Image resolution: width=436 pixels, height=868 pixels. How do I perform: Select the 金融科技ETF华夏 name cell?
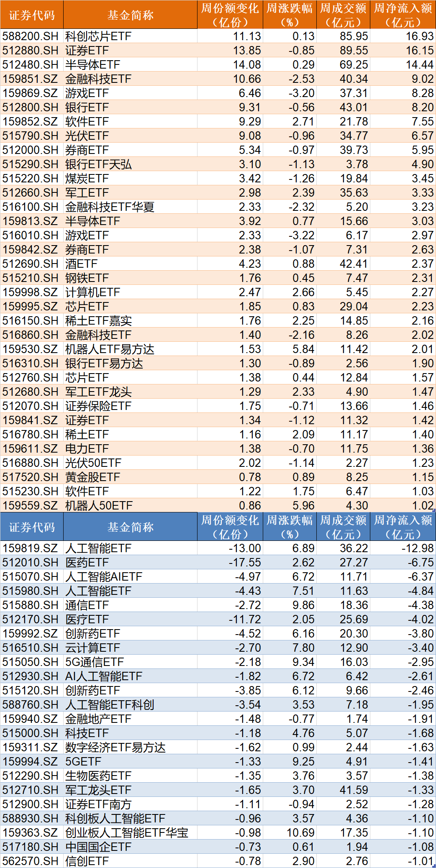click(110, 207)
